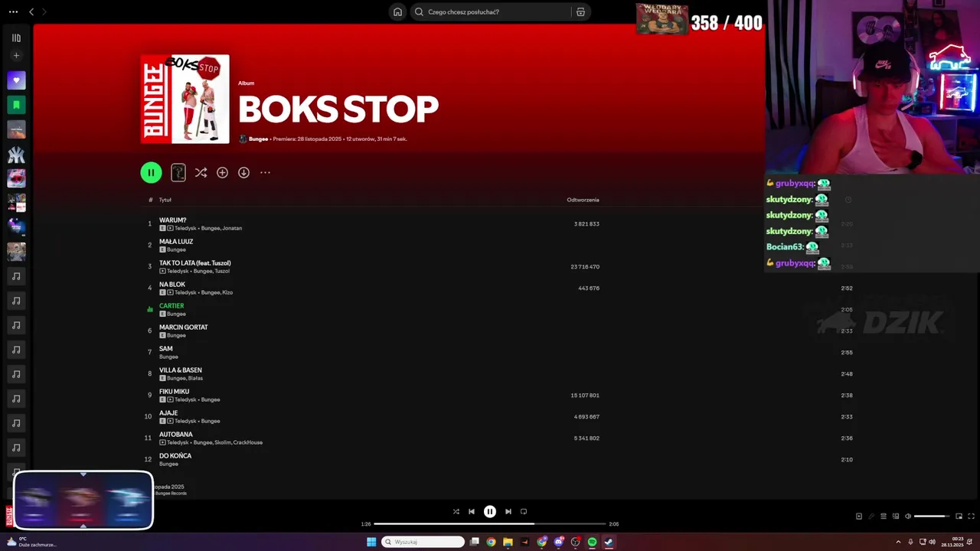980x551 pixels.
Task: Click the album preview thumbnail beside pause
Action: pos(178,173)
